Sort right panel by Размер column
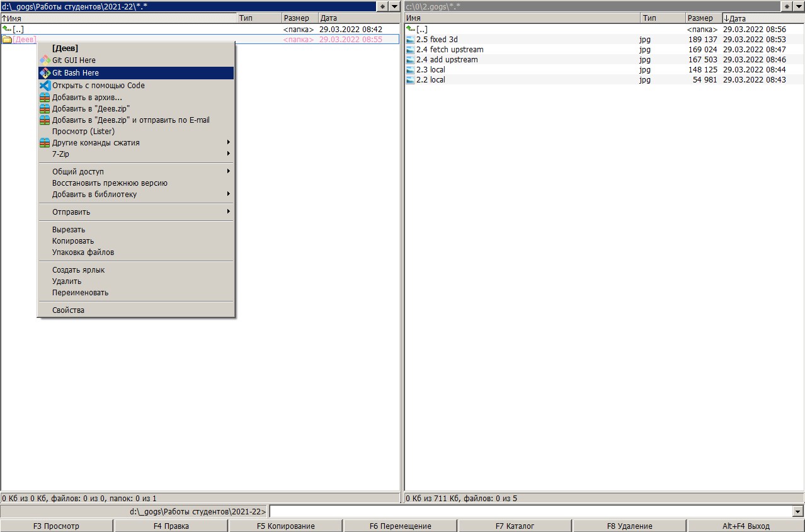This screenshot has height=532, width=805. tap(702, 18)
